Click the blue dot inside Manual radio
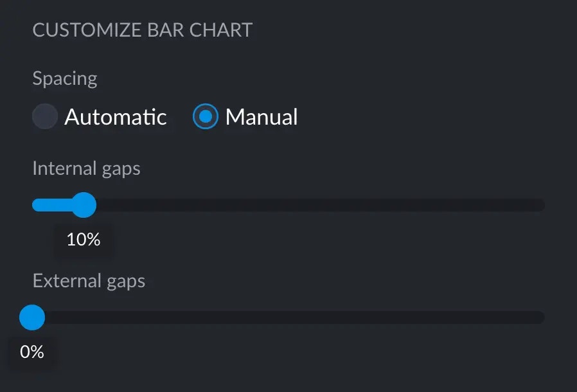 pos(204,117)
